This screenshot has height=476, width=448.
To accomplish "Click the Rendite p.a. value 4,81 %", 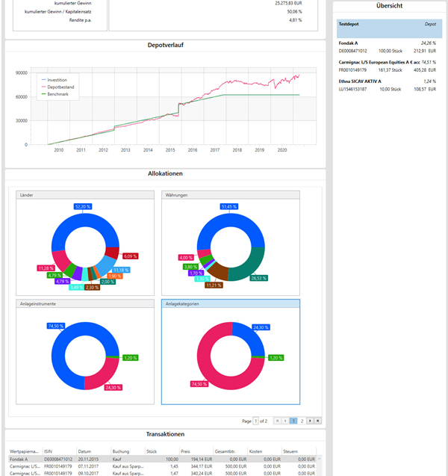I will click(x=295, y=20).
